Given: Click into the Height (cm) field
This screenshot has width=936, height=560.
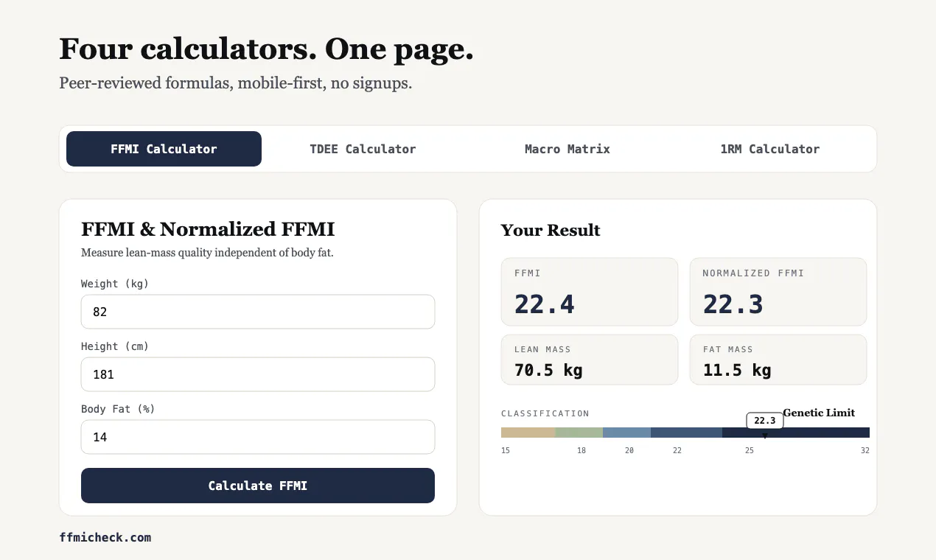Looking at the screenshot, I should click(258, 374).
